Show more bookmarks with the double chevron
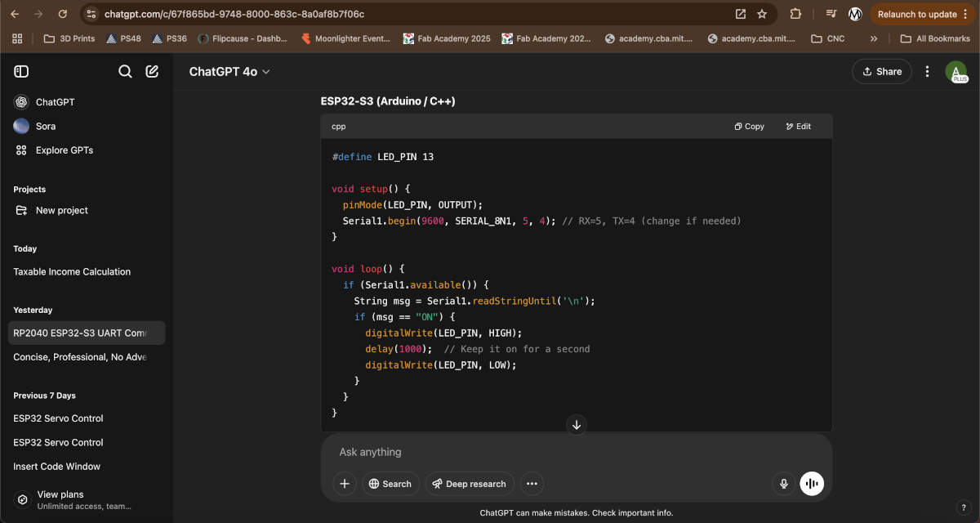Image resolution: width=980 pixels, height=523 pixels. coord(874,38)
